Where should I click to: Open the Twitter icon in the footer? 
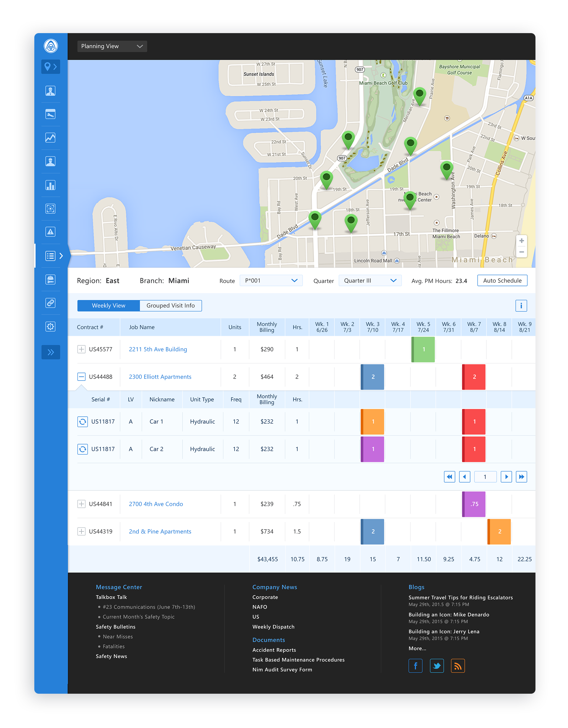[x=436, y=666]
